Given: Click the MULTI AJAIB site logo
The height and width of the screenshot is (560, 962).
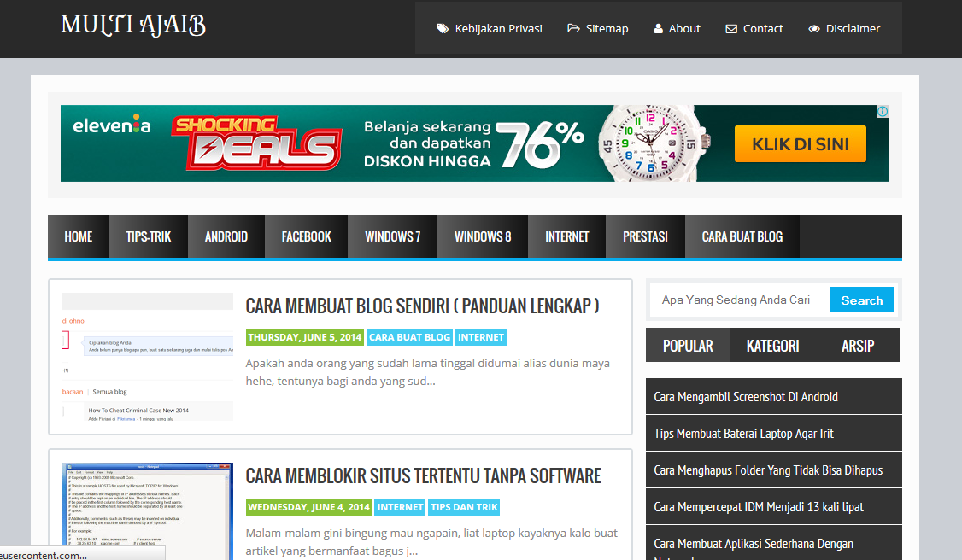Looking at the screenshot, I should click(133, 25).
